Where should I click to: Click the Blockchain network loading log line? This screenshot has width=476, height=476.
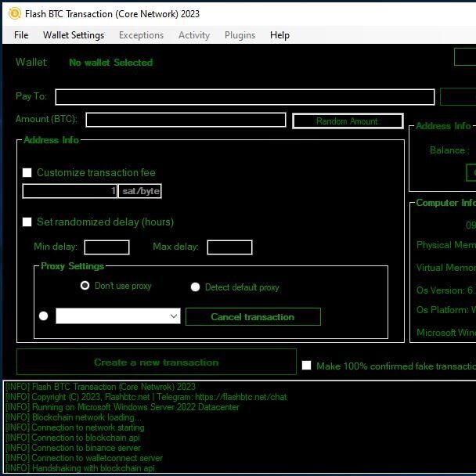pyautogui.click(x=73, y=417)
